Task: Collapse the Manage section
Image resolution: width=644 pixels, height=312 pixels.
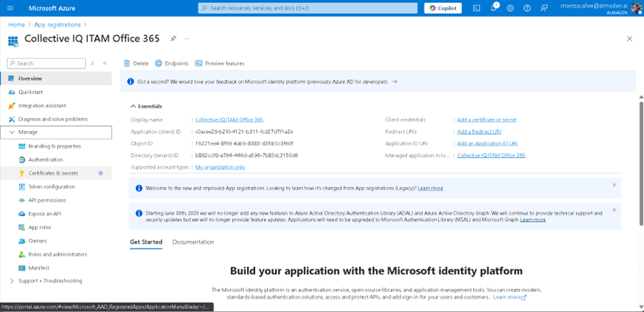Action: click(x=11, y=132)
